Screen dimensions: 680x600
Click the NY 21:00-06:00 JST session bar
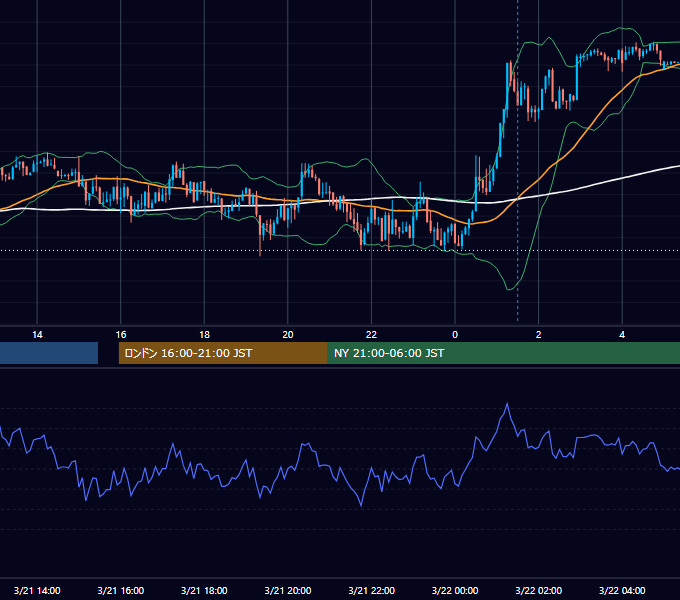[x=504, y=353]
